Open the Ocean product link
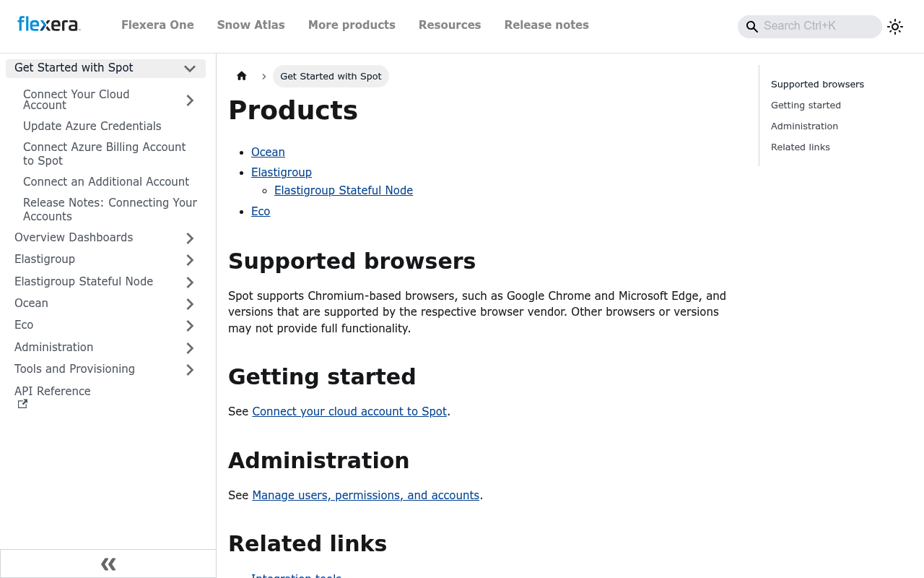The image size is (924, 578). [268, 152]
